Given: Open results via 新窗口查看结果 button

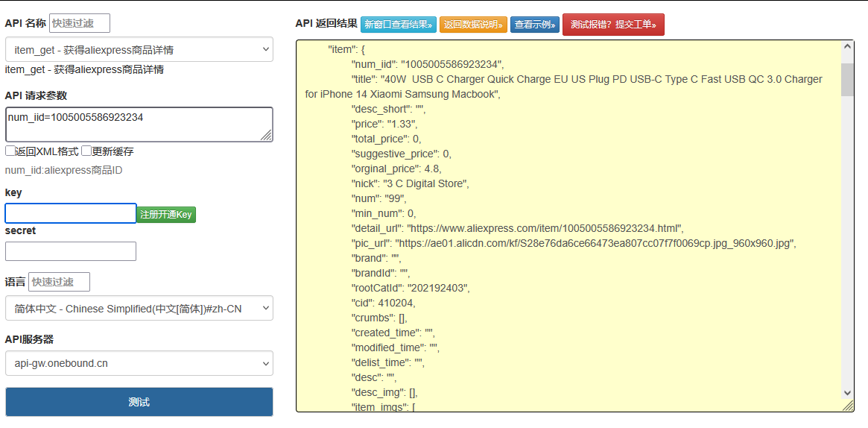Looking at the screenshot, I should (x=399, y=25).
